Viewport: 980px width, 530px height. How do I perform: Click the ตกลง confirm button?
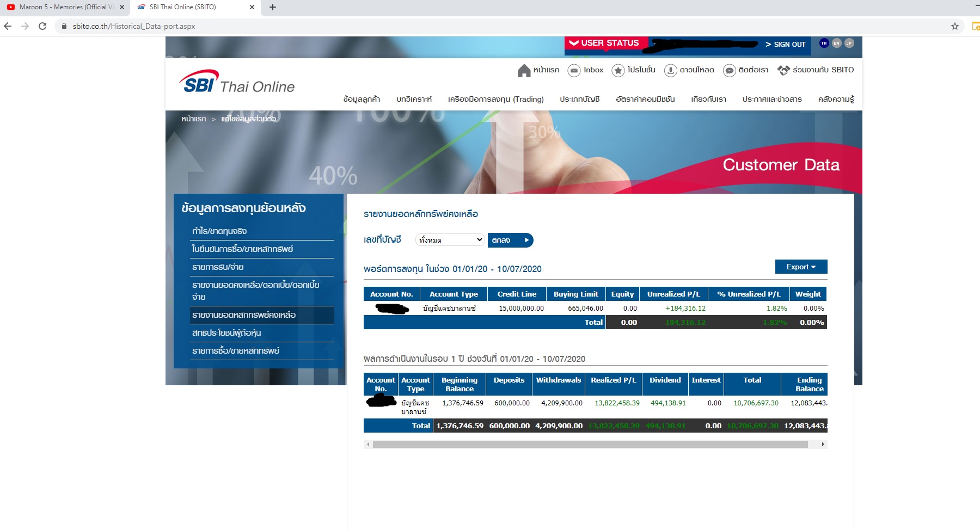[510, 240]
